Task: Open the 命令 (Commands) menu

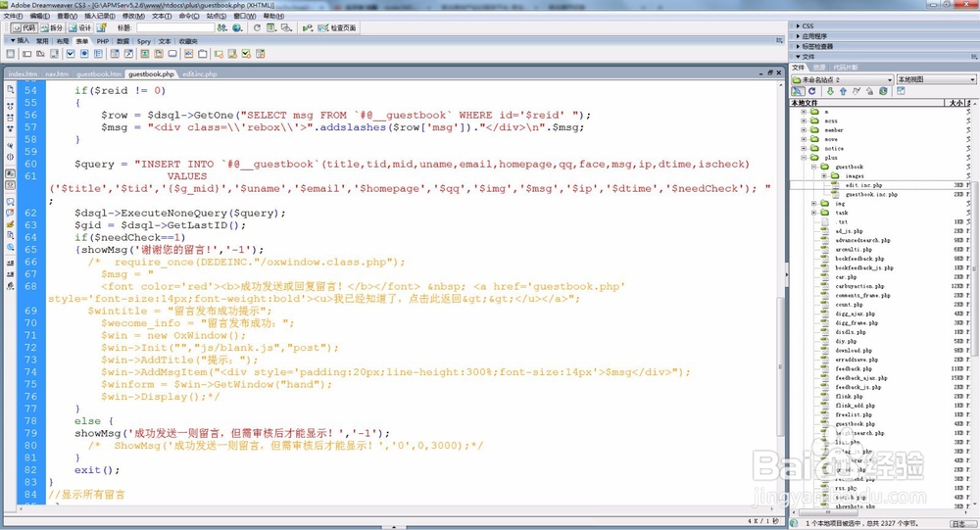Action: [x=189, y=16]
